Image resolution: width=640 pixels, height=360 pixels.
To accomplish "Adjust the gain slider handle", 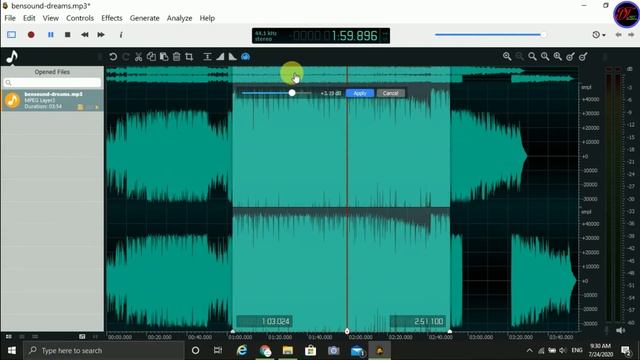I will pos(292,93).
